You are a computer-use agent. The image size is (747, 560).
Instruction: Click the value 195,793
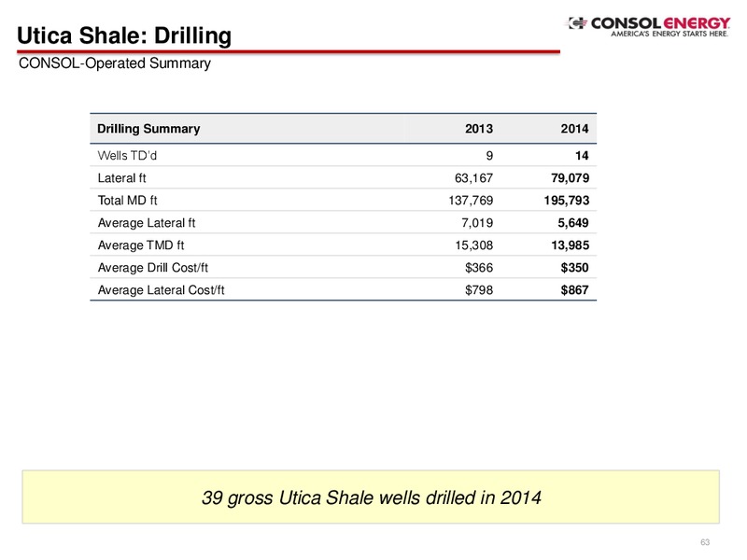point(567,201)
